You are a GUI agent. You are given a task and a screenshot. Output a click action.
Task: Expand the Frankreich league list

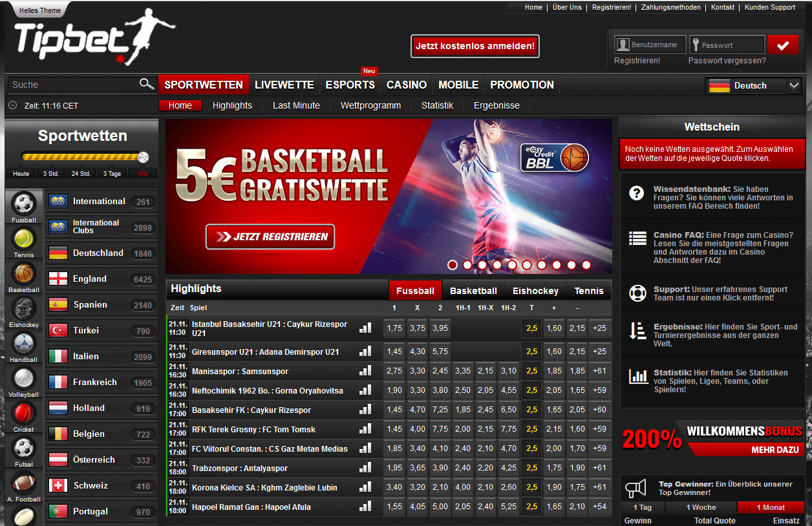(101, 382)
